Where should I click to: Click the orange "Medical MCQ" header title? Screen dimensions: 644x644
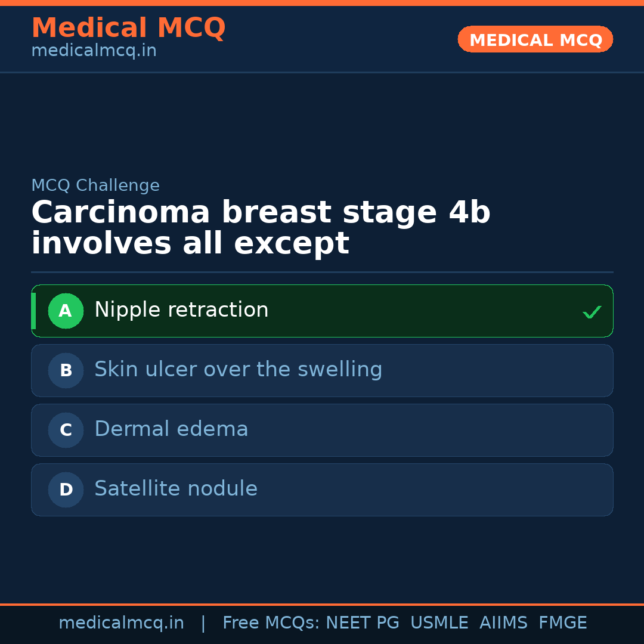tap(128, 28)
